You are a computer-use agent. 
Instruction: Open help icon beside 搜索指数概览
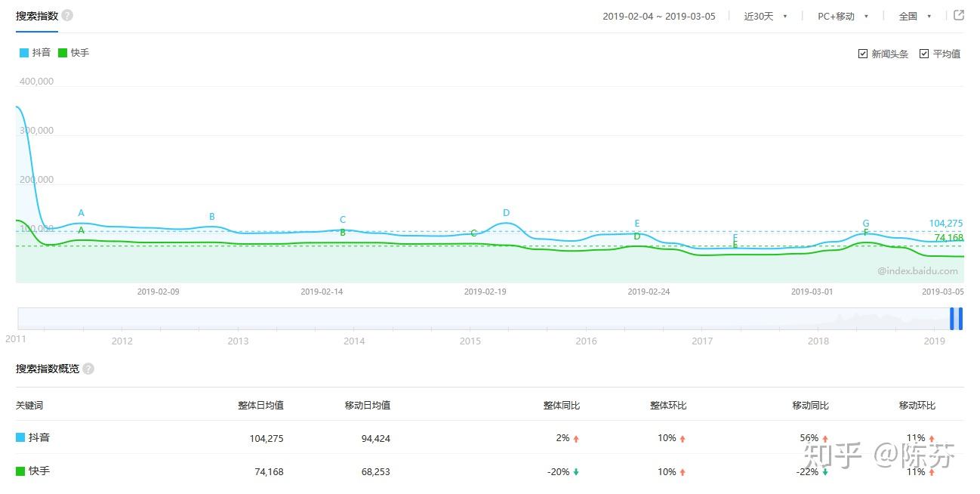pos(88,369)
